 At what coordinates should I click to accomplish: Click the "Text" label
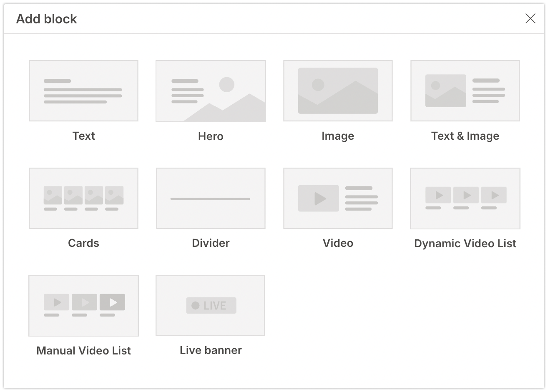coord(83,136)
